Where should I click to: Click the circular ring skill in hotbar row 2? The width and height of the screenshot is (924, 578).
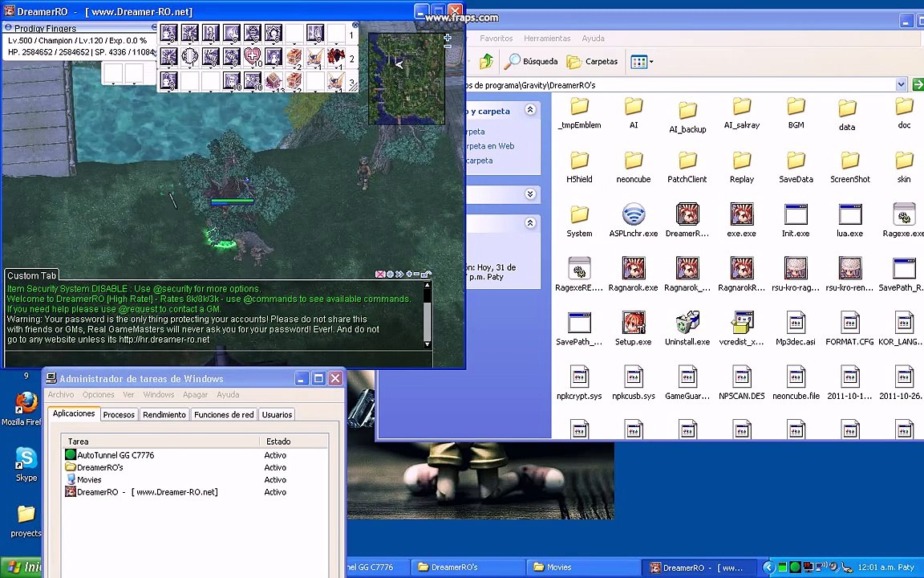[190, 57]
